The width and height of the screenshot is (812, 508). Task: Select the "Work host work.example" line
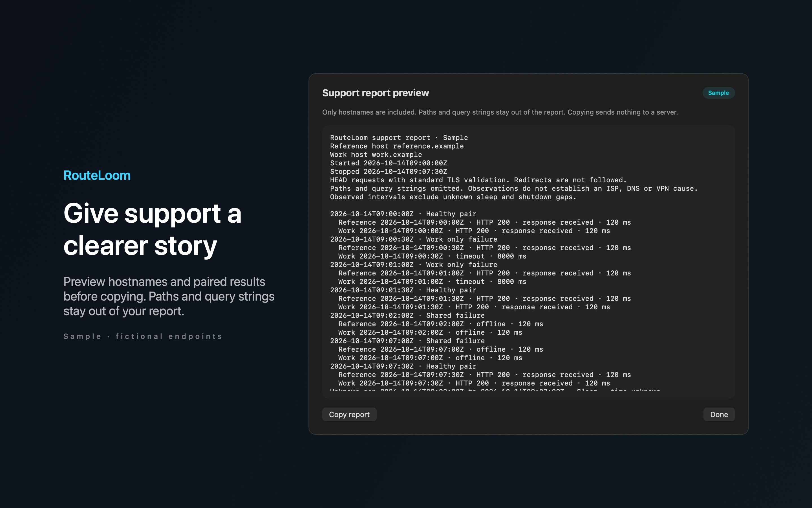coord(376,155)
